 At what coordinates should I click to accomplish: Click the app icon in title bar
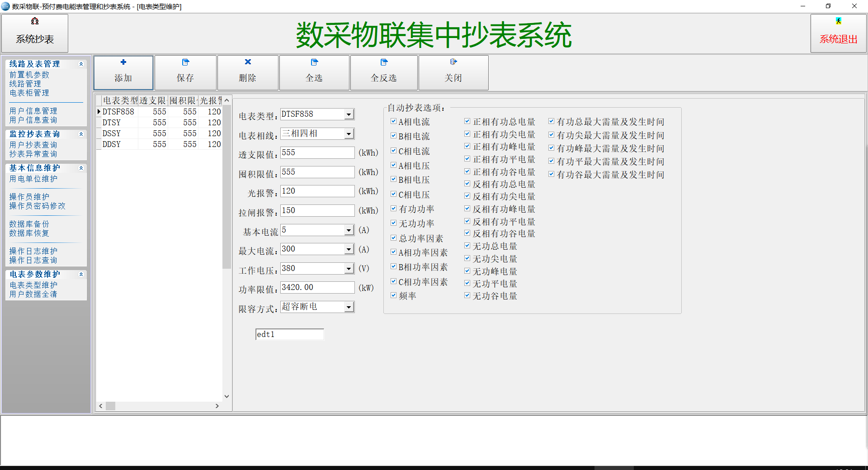click(x=5, y=6)
